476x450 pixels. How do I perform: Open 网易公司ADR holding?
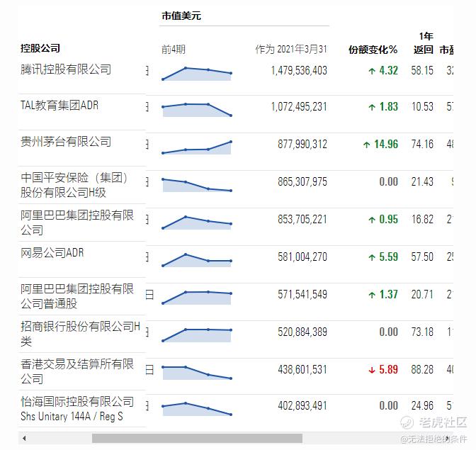52,252
